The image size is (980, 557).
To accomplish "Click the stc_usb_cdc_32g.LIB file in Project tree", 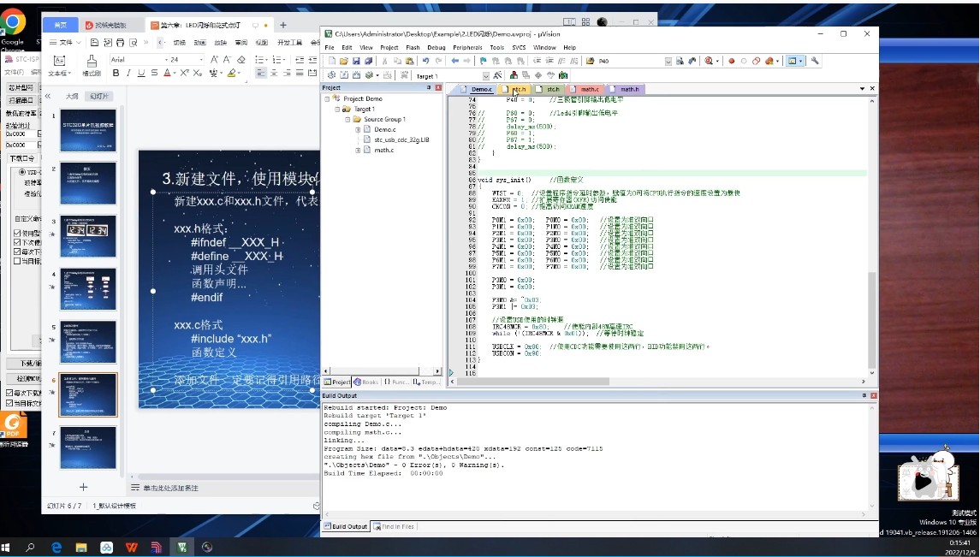I will click(401, 139).
